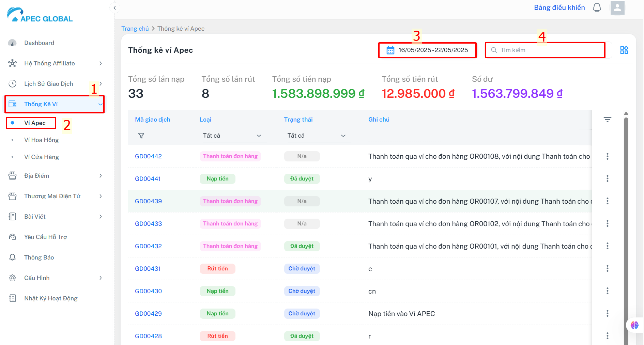Open the actions menu for row GD00441
The width and height of the screenshot is (644, 345).
[608, 179]
